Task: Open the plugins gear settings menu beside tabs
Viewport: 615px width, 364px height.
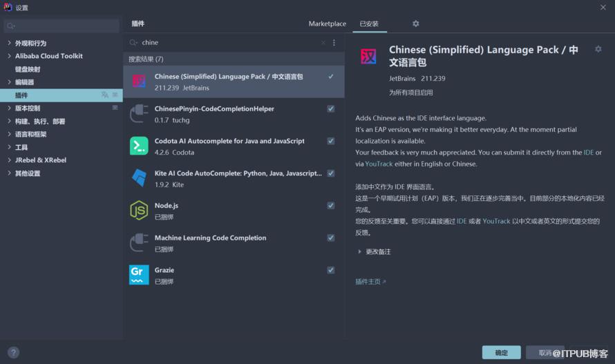Action: [416, 23]
